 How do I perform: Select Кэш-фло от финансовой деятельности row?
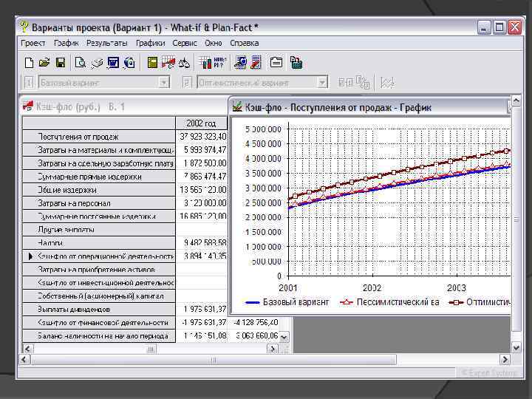pos(99,322)
